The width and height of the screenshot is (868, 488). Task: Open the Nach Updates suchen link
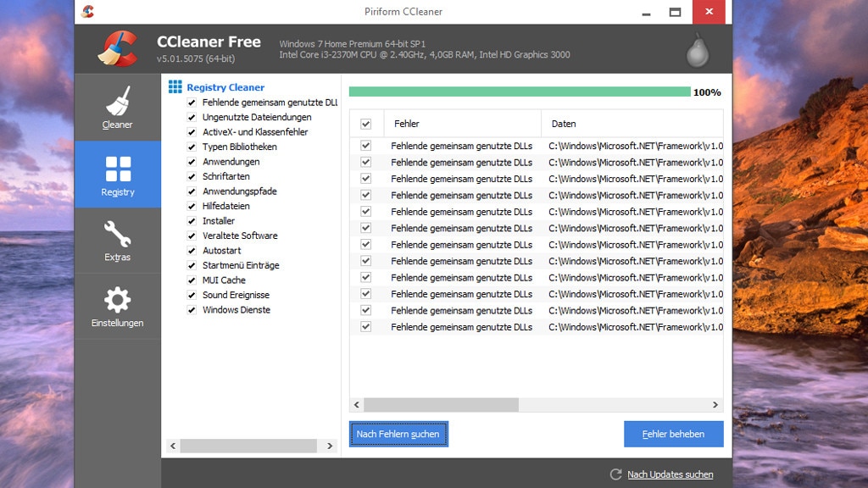[670, 474]
